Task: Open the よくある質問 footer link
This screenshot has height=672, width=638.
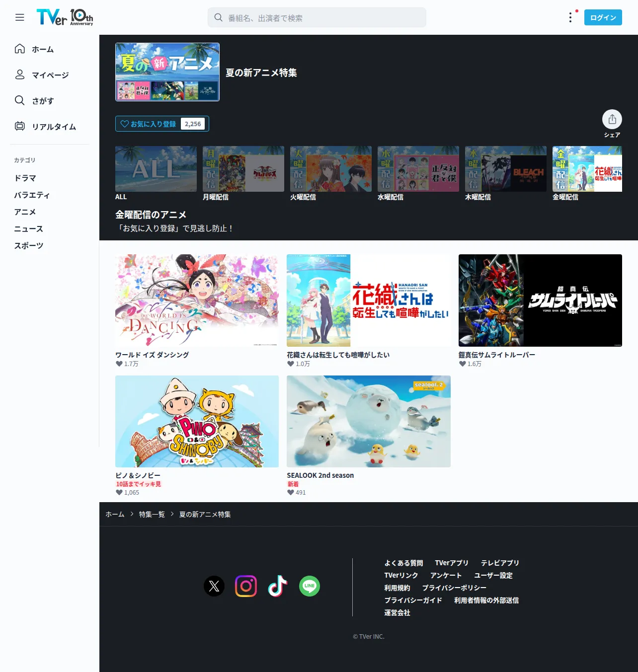Action: tap(403, 563)
